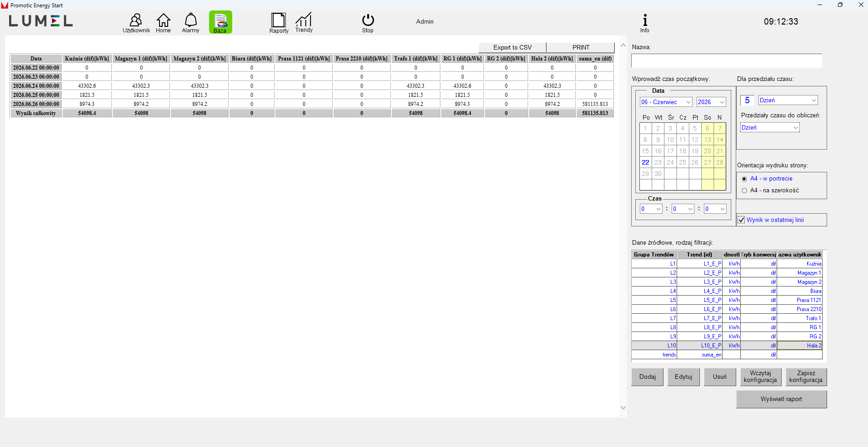Select the L10 Hala 2 source row
This screenshot has height=447, width=868.
727,346
